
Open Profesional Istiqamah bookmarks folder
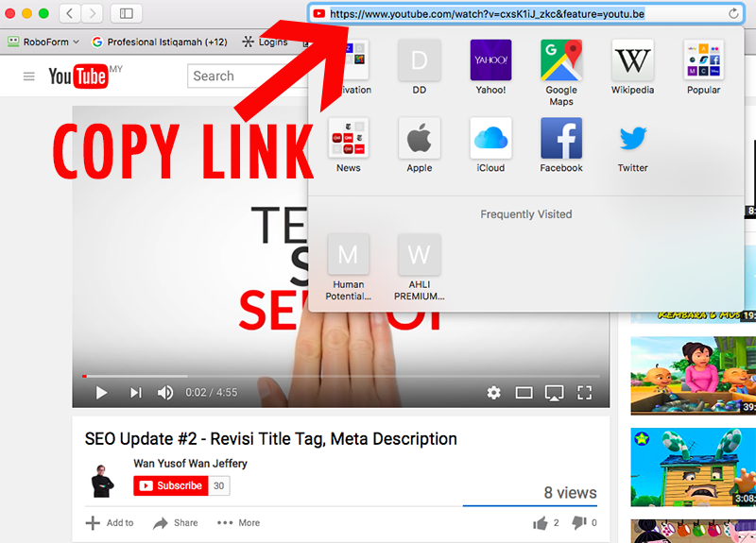click(160, 42)
